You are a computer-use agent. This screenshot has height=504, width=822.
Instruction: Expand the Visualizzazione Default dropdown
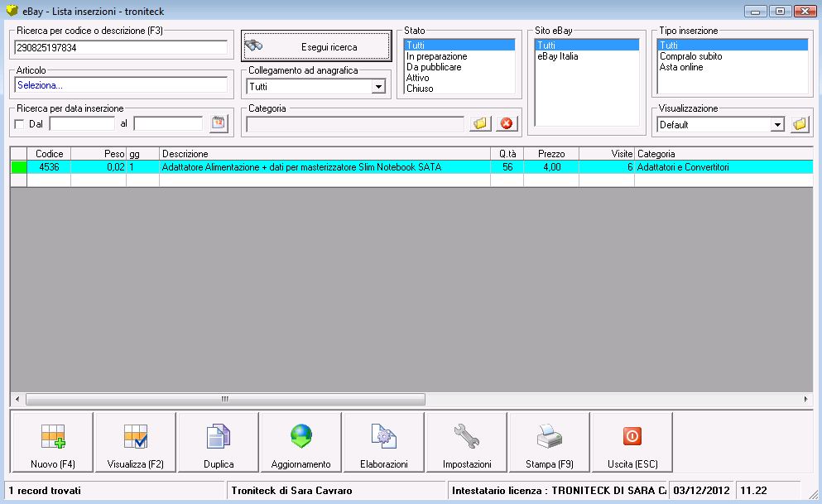[x=777, y=125]
